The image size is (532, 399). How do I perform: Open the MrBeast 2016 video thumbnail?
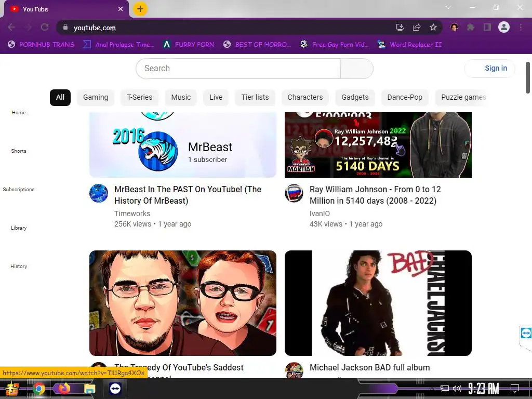183,145
